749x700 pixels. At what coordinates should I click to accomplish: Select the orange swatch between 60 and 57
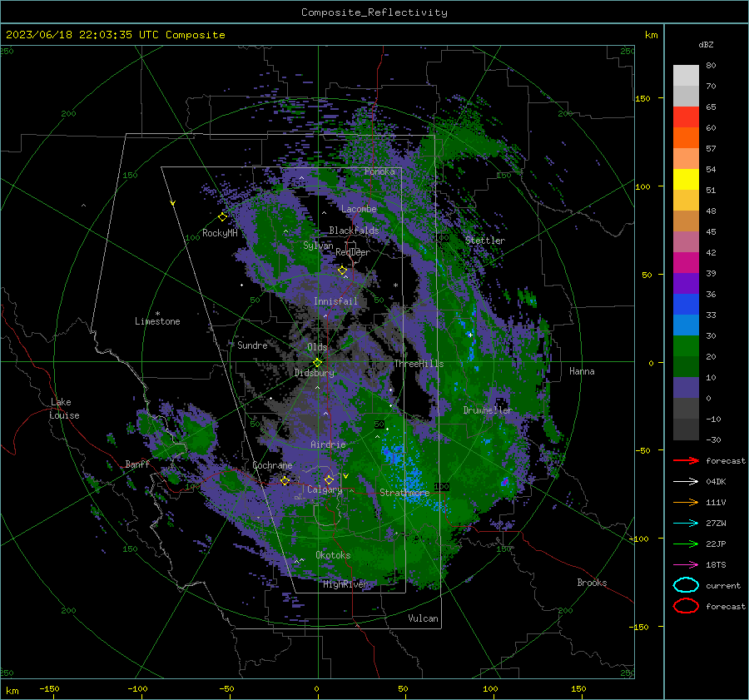tap(686, 138)
